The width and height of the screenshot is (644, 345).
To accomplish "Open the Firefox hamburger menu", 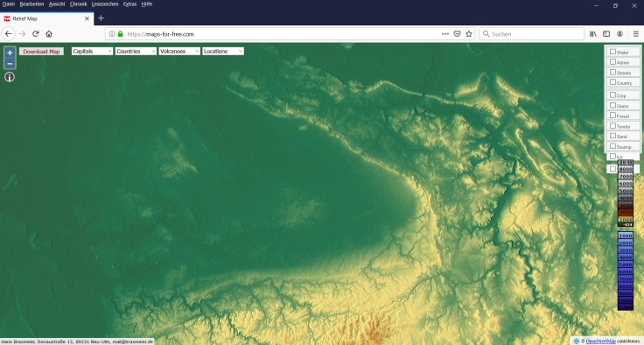I will click(x=636, y=34).
